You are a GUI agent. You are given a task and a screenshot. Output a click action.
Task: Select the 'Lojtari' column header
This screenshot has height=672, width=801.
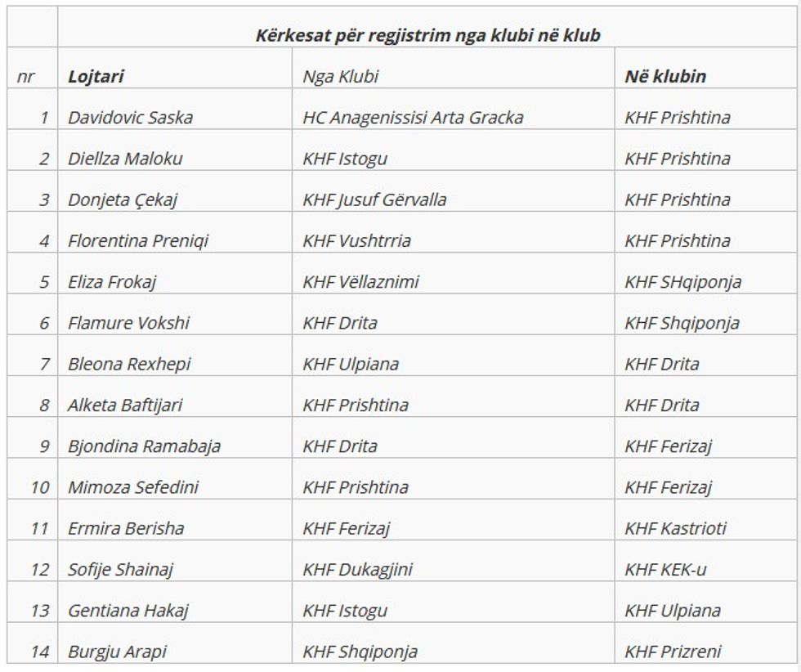tap(96, 77)
